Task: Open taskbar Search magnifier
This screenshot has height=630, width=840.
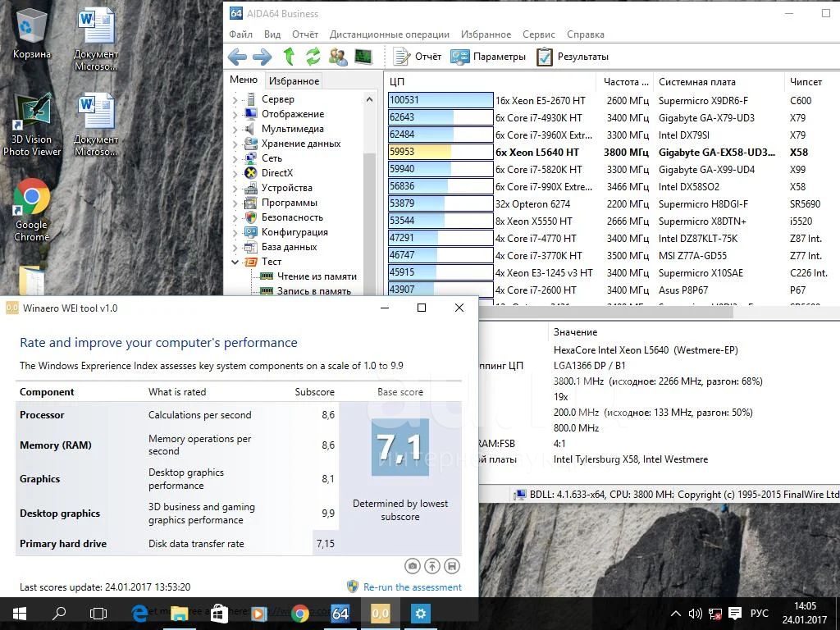Action: pyautogui.click(x=59, y=614)
